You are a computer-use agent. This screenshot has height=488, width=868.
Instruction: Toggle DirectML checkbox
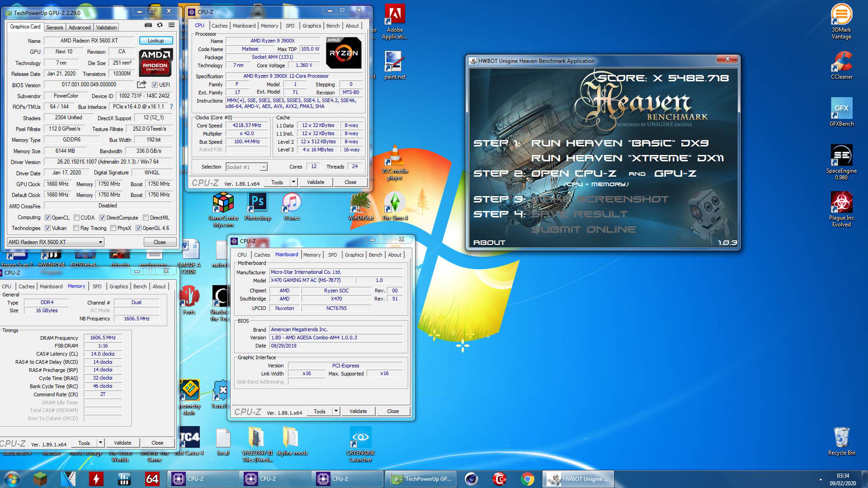tap(146, 218)
